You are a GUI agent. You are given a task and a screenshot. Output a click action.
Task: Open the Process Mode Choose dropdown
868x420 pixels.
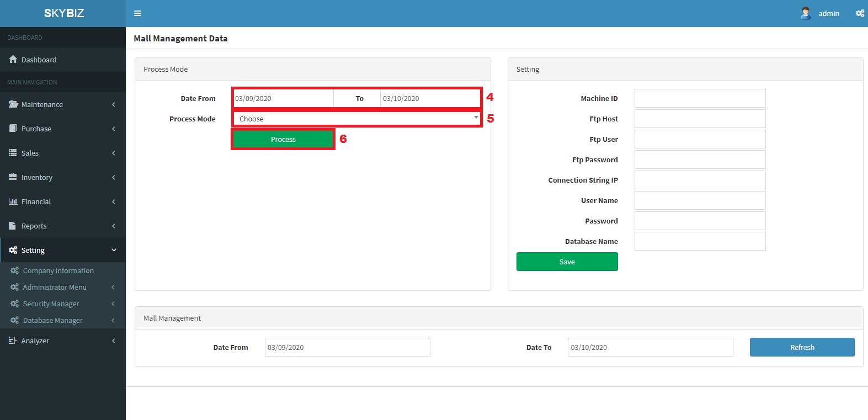356,119
